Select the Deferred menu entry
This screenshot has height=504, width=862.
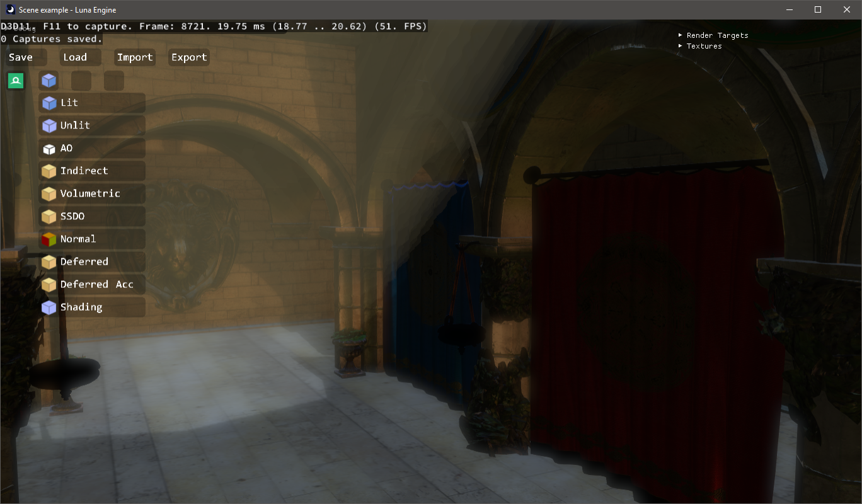[x=92, y=261]
